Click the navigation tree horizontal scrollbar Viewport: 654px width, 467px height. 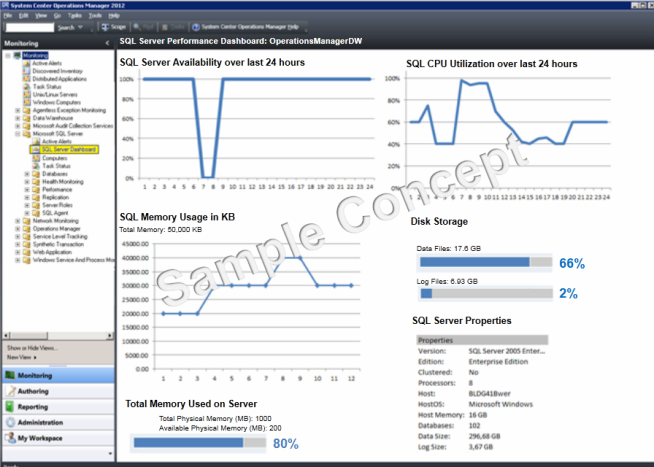pyautogui.click(x=58, y=335)
